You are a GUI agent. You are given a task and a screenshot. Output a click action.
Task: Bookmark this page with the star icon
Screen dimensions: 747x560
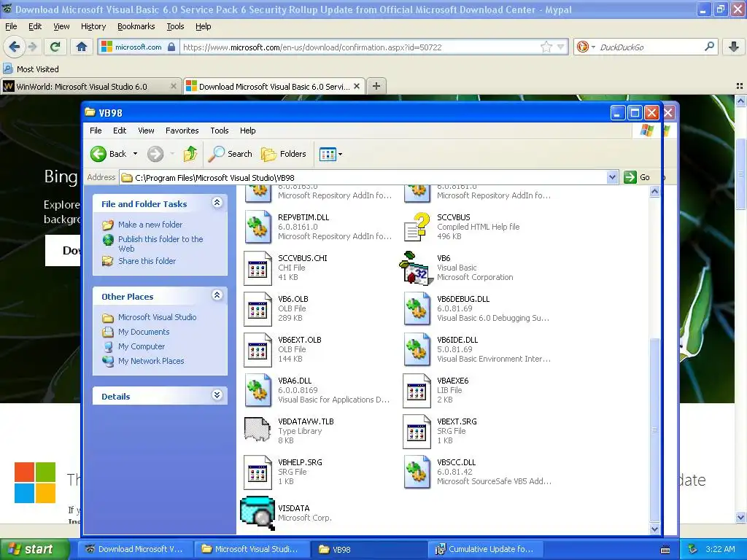[x=546, y=47]
